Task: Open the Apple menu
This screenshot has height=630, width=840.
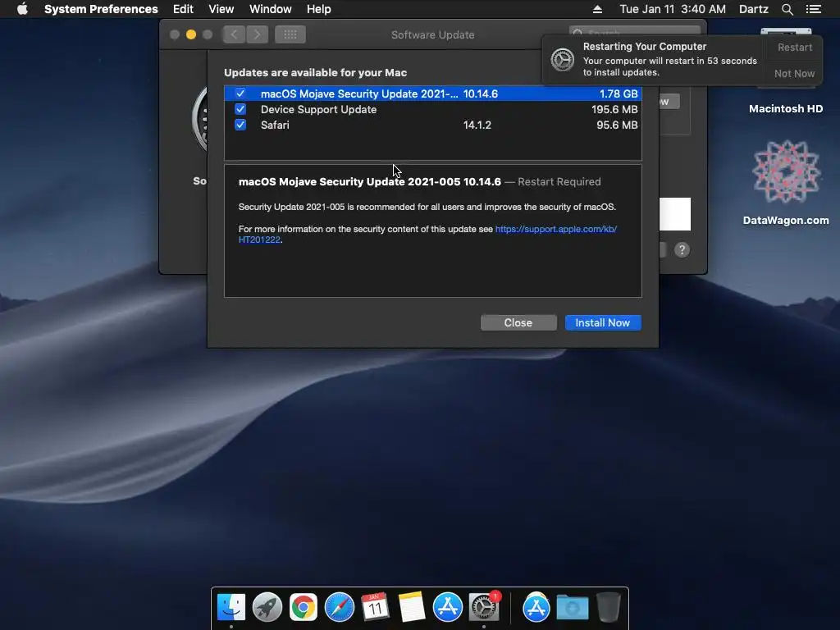Action: [x=22, y=9]
